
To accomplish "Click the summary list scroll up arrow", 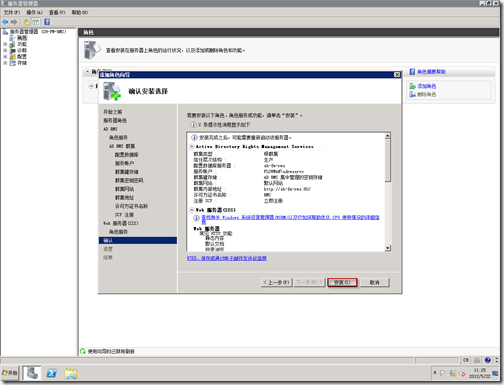I will [x=388, y=136].
